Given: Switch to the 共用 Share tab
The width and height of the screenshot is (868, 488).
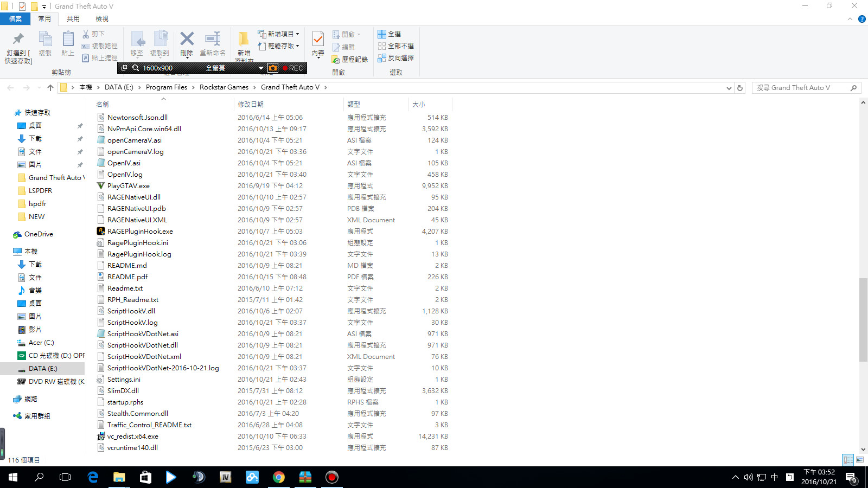Looking at the screenshot, I should click(73, 19).
